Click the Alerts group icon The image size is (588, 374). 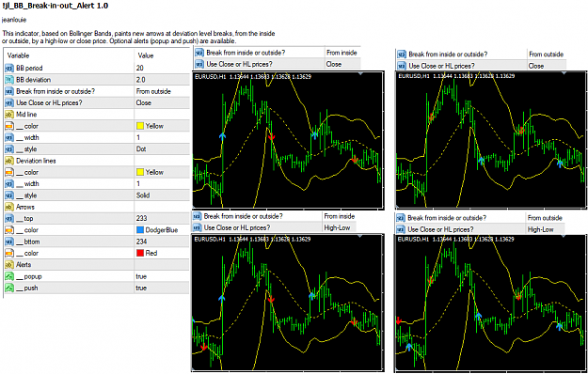pyautogui.click(x=9, y=265)
